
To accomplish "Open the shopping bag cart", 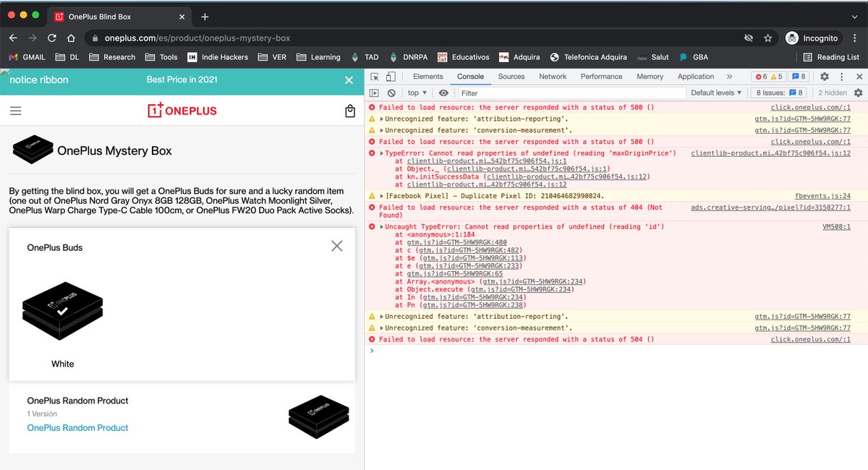I will (350, 111).
